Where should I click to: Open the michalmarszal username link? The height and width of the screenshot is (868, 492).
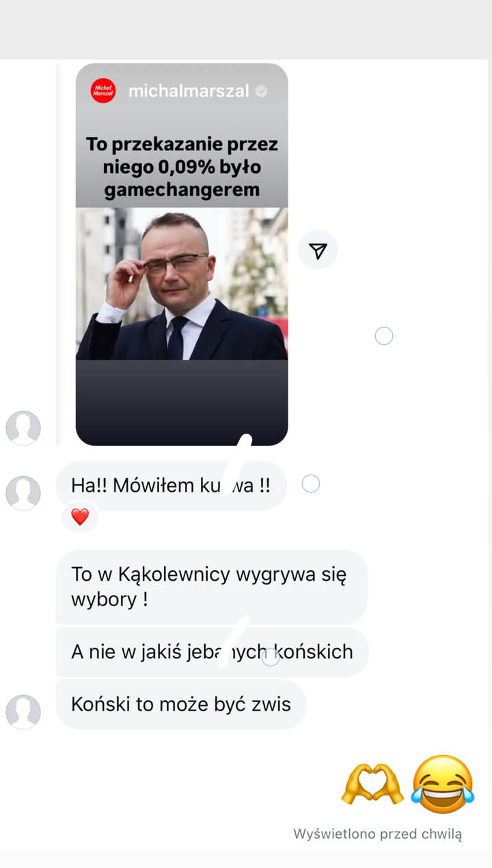[189, 91]
